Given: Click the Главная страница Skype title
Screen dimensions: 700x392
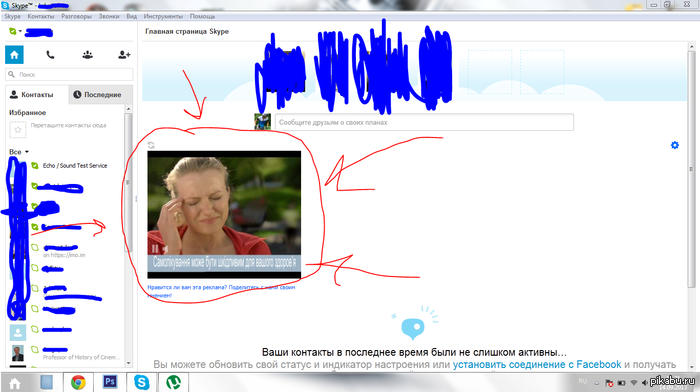Looking at the screenshot, I should pos(187,31).
